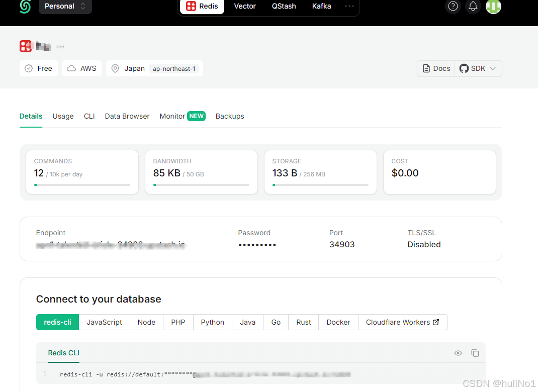Viewport: 538px width, 392px height.
Task: Click the Commands usage progress bar
Action: (82, 185)
